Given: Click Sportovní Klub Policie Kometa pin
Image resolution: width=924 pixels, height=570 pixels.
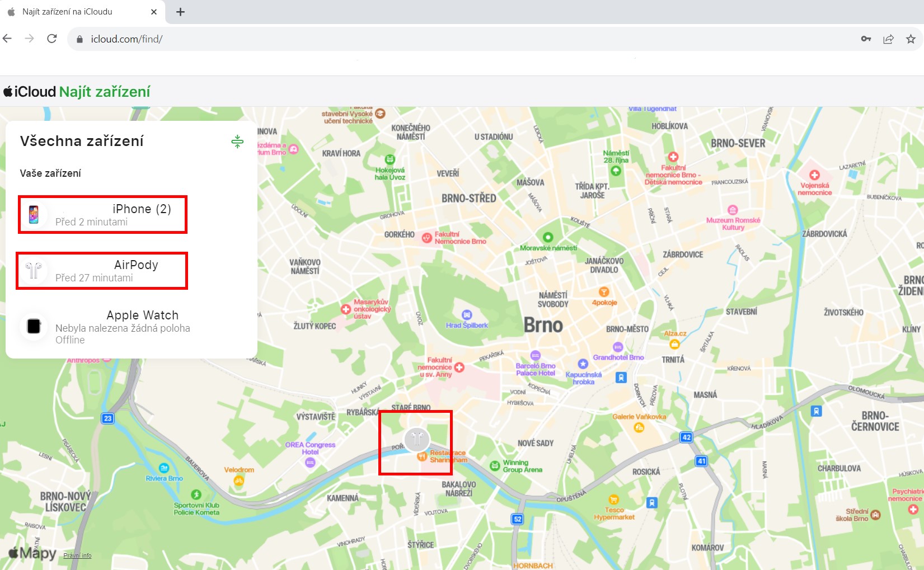Looking at the screenshot, I should click(196, 494).
